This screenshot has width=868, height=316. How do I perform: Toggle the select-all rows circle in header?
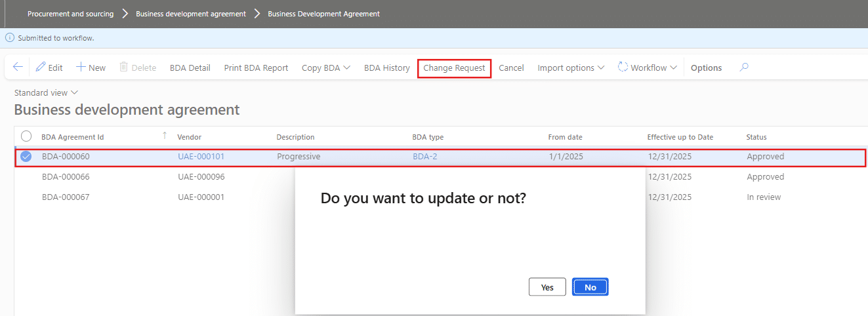point(26,136)
